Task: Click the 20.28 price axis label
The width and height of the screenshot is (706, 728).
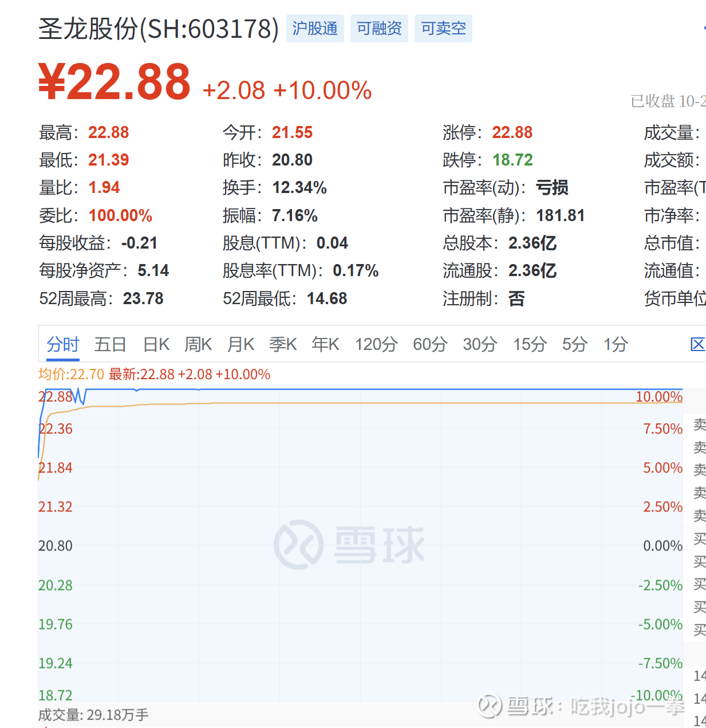Action: [x=56, y=585]
